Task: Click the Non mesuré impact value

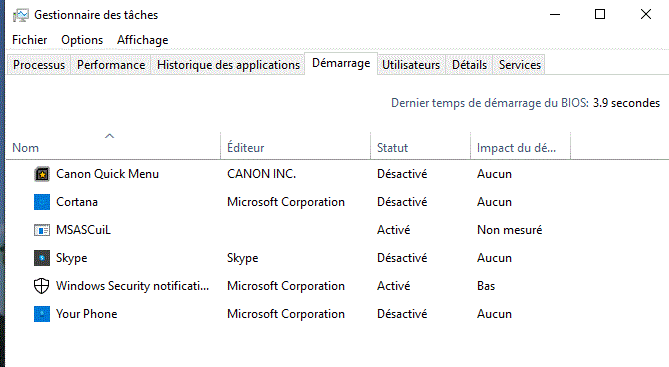Action: (x=509, y=230)
